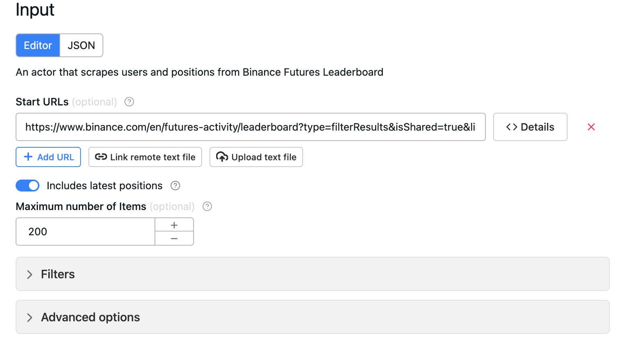This screenshot has width=644, height=351.
Task: Click the plus icon inside Add URL
Action: pos(27,157)
